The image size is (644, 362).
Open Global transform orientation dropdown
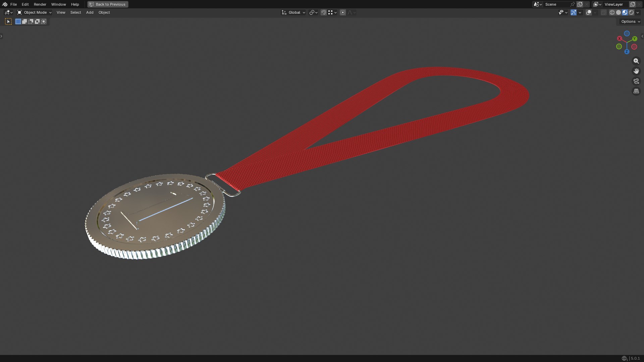(x=293, y=12)
